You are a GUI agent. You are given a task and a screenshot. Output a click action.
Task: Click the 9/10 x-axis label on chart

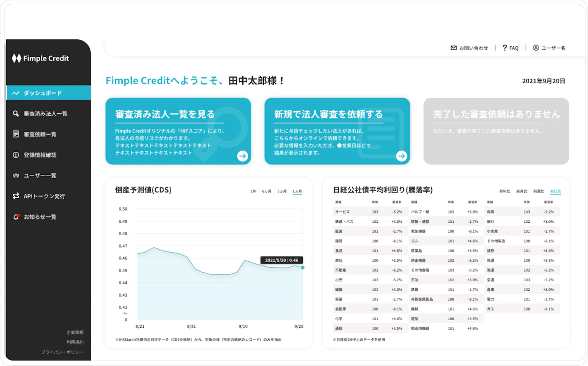click(243, 327)
